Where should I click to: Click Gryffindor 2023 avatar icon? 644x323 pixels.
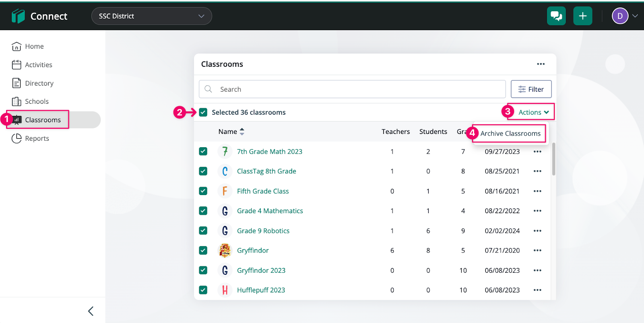(x=225, y=270)
